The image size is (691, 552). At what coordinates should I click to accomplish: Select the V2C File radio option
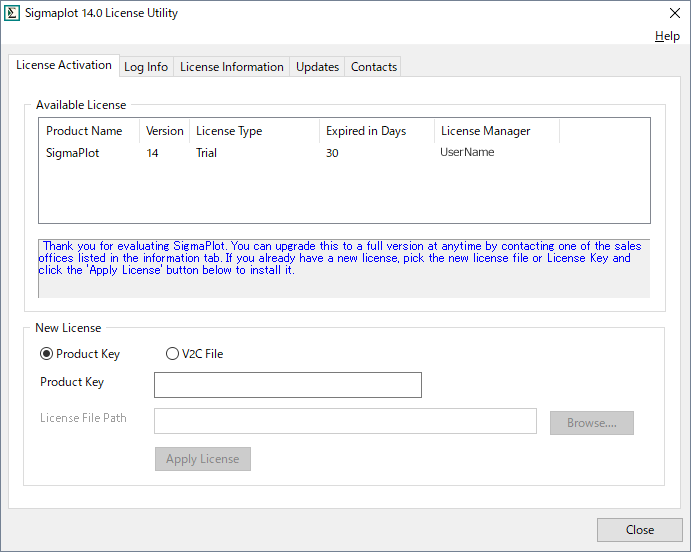[x=173, y=354]
